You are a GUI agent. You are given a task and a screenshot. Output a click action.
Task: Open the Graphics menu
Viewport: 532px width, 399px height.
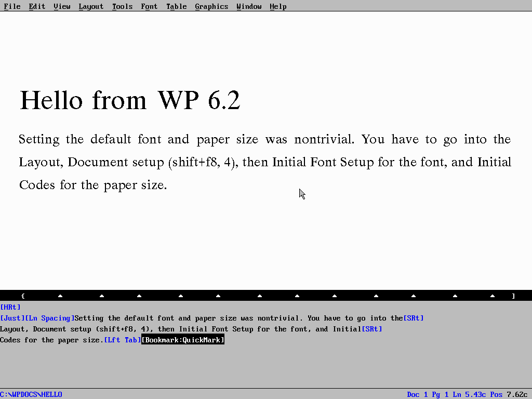point(211,6)
